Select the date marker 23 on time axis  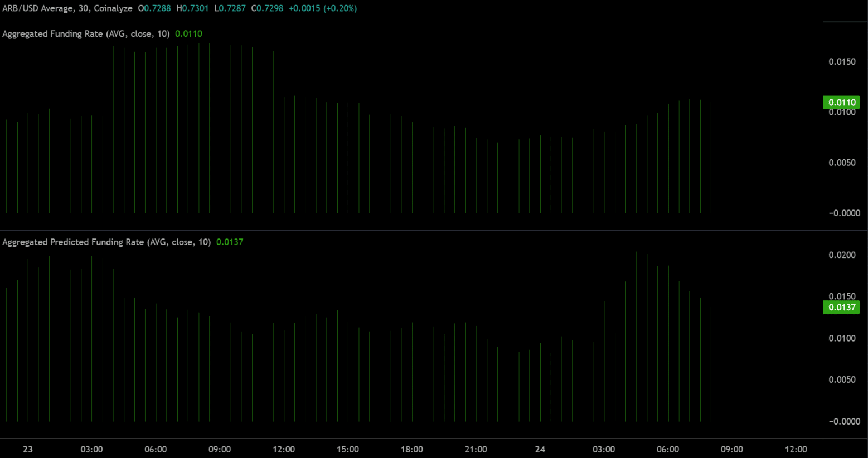pyautogui.click(x=28, y=449)
